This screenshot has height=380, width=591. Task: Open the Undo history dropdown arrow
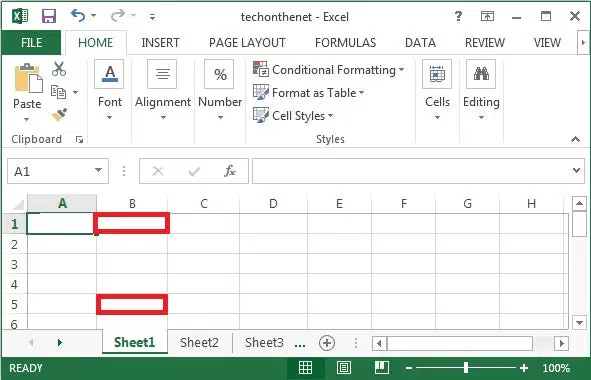coord(93,16)
